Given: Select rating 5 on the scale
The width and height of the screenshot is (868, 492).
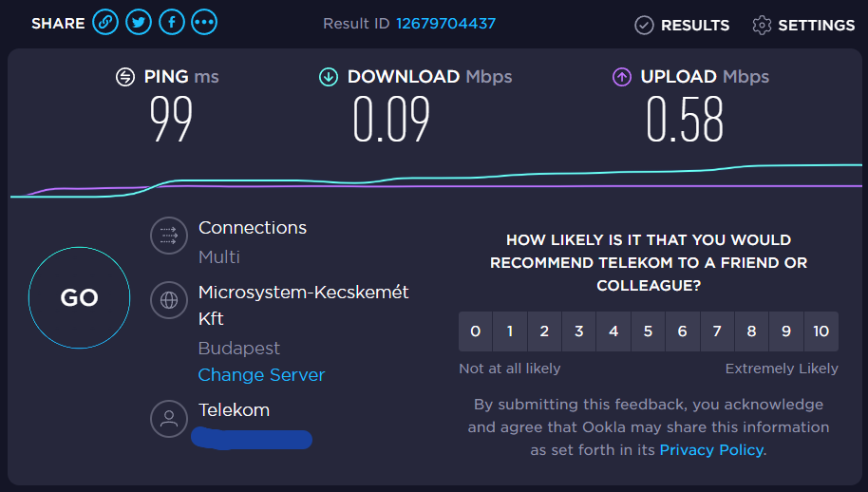Looking at the screenshot, I should (648, 331).
